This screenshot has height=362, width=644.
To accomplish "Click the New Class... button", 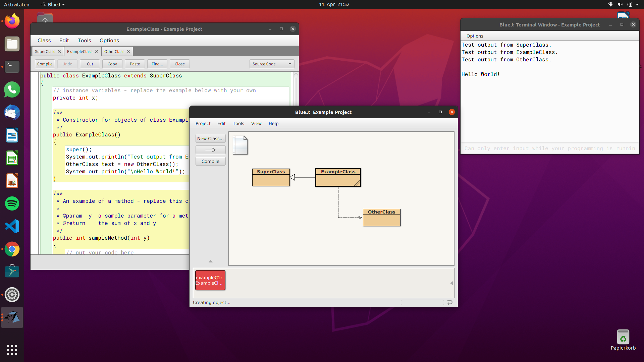I will click(x=210, y=138).
